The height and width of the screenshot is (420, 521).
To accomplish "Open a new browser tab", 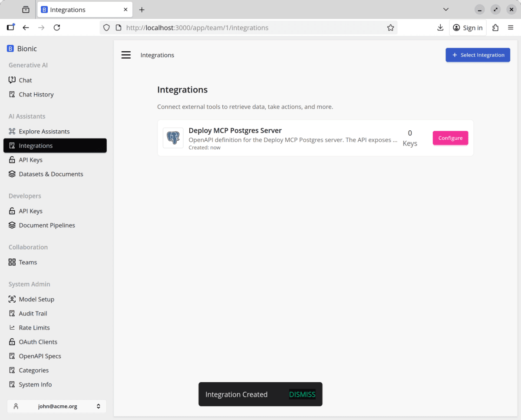I will 142,10.
